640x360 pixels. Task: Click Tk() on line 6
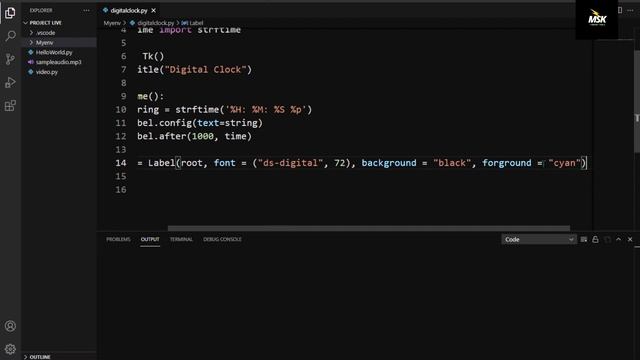pos(153,56)
